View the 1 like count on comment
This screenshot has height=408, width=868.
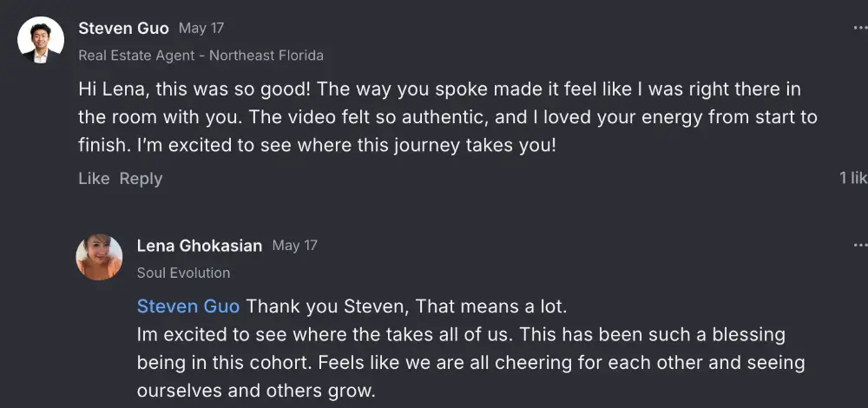click(852, 179)
